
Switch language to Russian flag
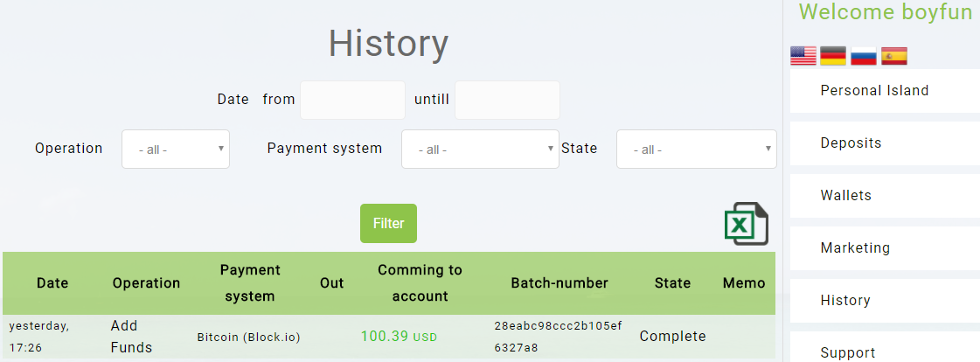pyautogui.click(x=864, y=57)
